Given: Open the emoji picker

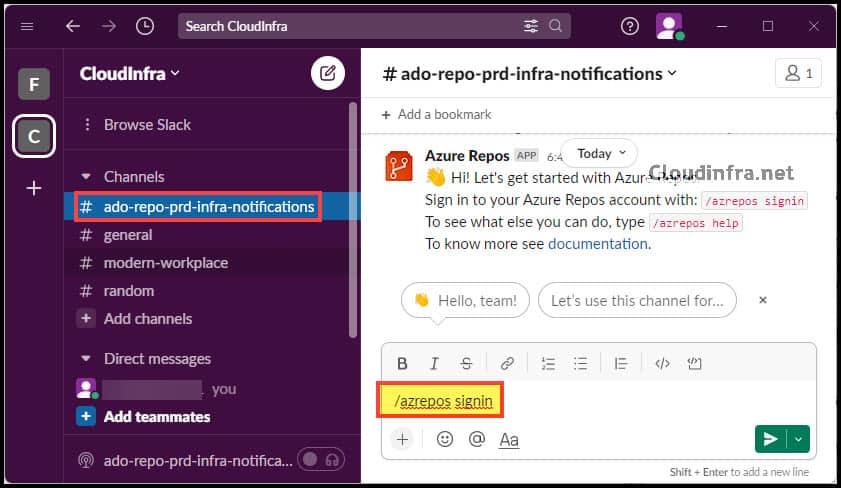Looking at the screenshot, I should pos(445,439).
